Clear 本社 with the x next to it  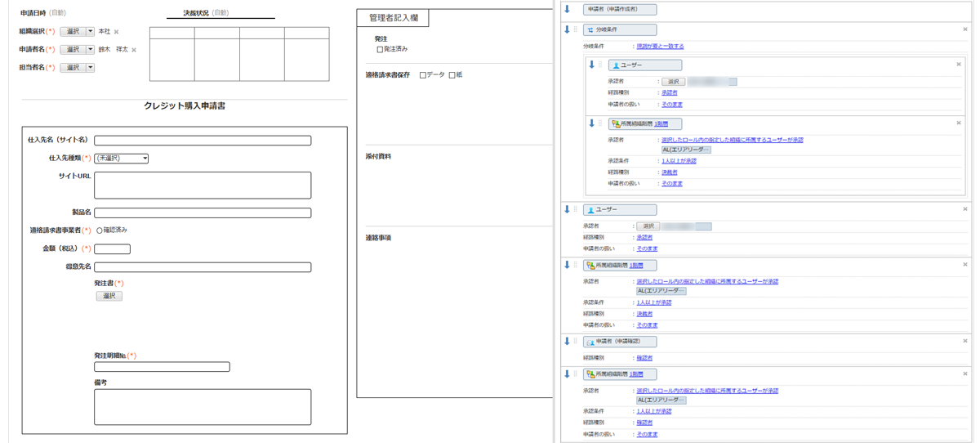[x=116, y=32]
